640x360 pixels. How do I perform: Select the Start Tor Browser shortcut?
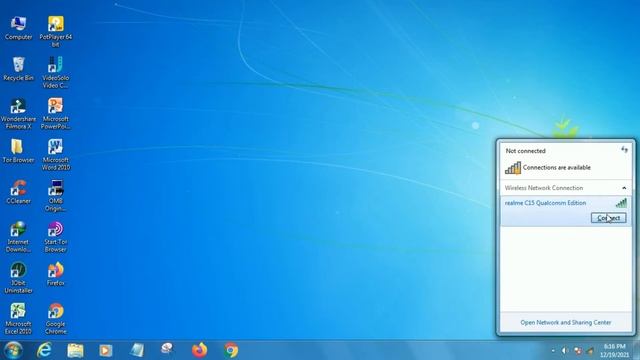[56, 237]
